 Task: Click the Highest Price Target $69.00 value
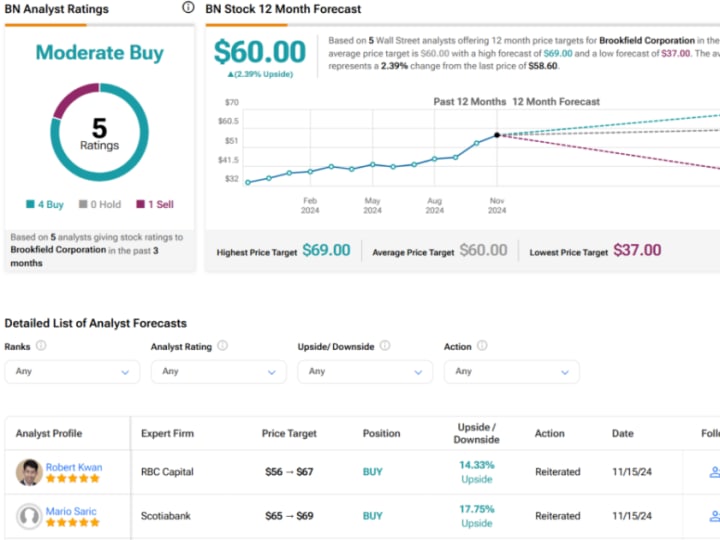pos(326,250)
